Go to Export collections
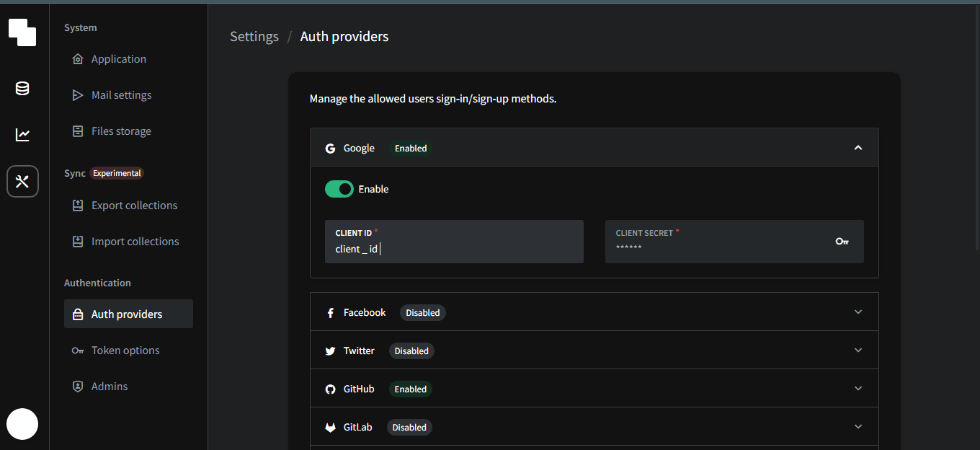Viewport: 980px width, 450px height. coord(128,206)
